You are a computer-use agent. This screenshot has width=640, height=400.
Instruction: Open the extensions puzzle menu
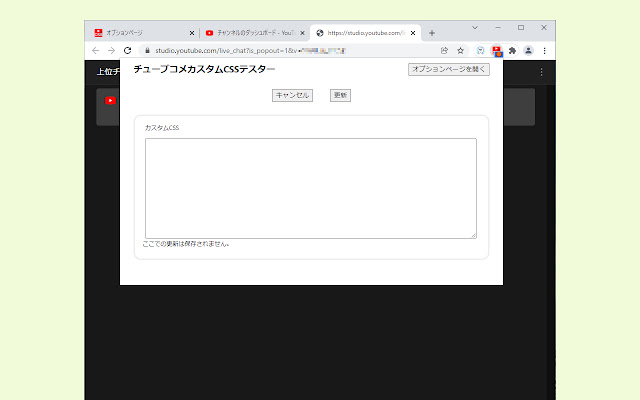[x=512, y=51]
